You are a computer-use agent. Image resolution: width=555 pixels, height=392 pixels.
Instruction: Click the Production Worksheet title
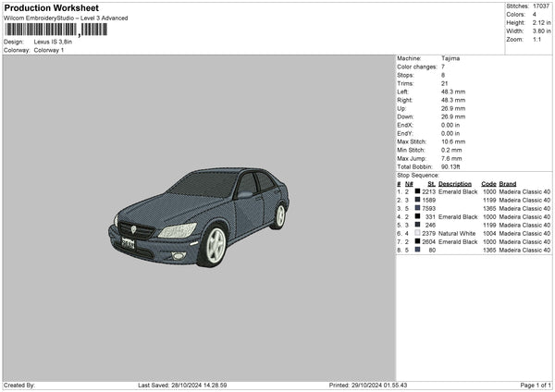tap(51, 8)
